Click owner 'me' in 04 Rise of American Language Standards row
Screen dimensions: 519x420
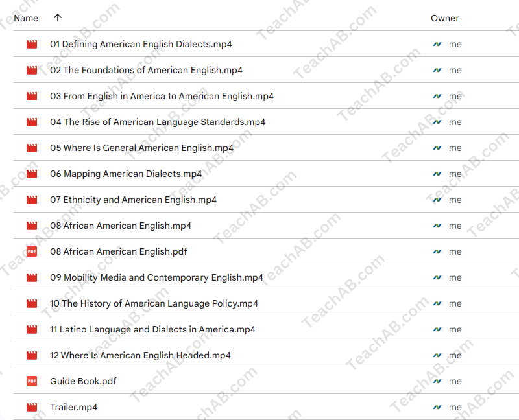point(455,122)
